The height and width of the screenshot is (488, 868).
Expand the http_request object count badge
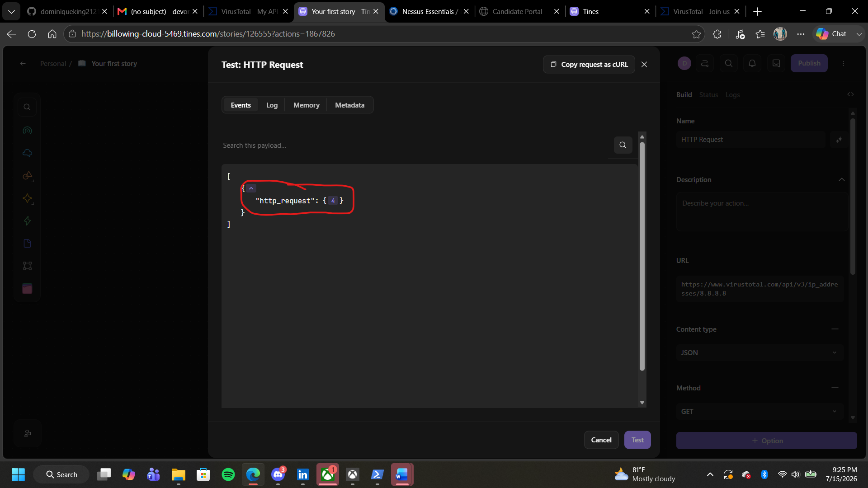(x=333, y=201)
